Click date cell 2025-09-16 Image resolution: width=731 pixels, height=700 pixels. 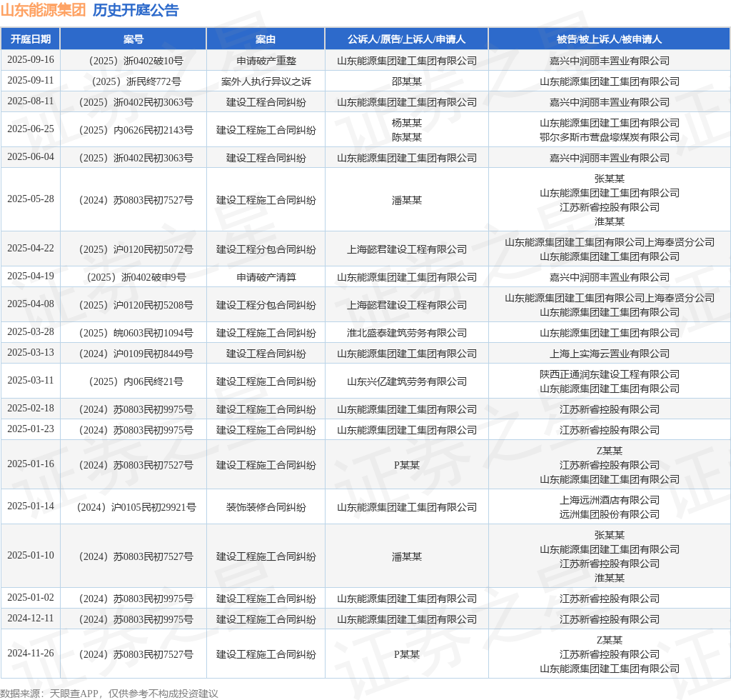tap(30, 60)
